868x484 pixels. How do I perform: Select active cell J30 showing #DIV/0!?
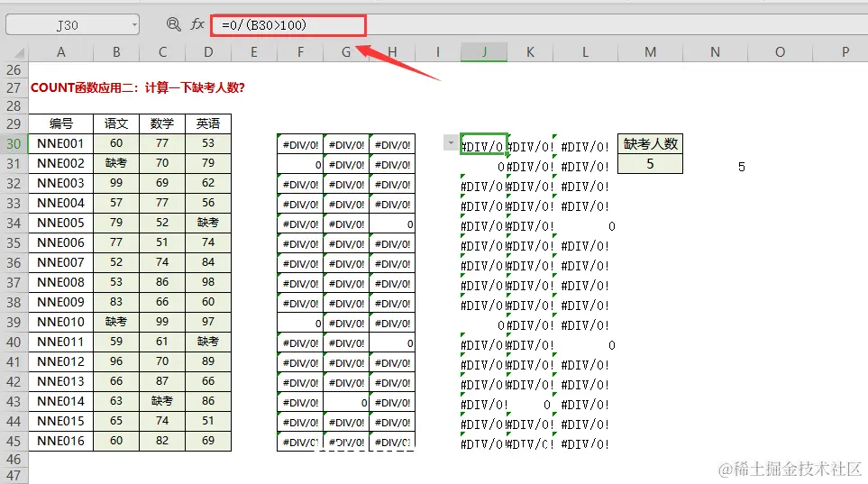pyautogui.click(x=484, y=144)
